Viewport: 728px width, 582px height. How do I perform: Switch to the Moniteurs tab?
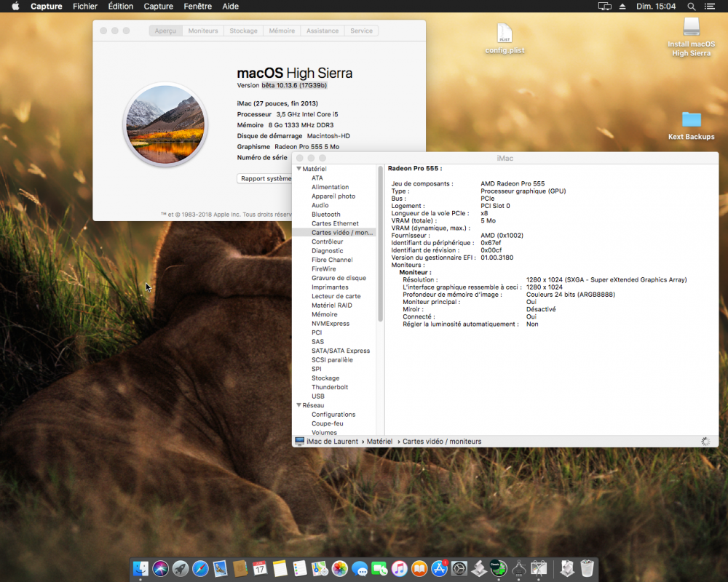coord(203,31)
